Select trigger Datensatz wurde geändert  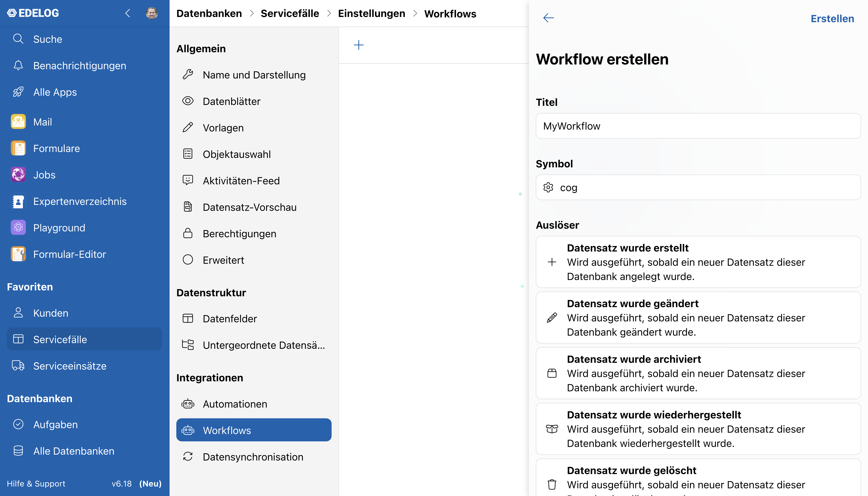click(698, 318)
